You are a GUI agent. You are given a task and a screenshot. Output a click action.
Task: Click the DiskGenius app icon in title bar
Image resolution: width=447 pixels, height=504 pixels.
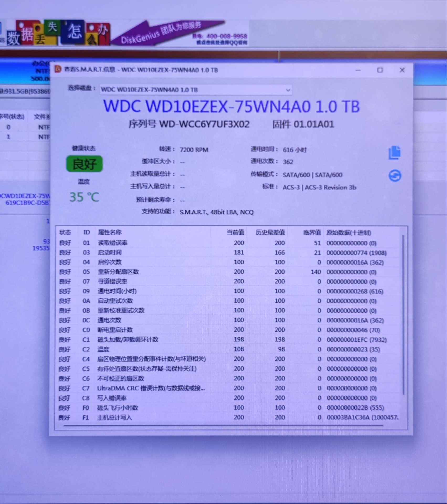coord(58,69)
